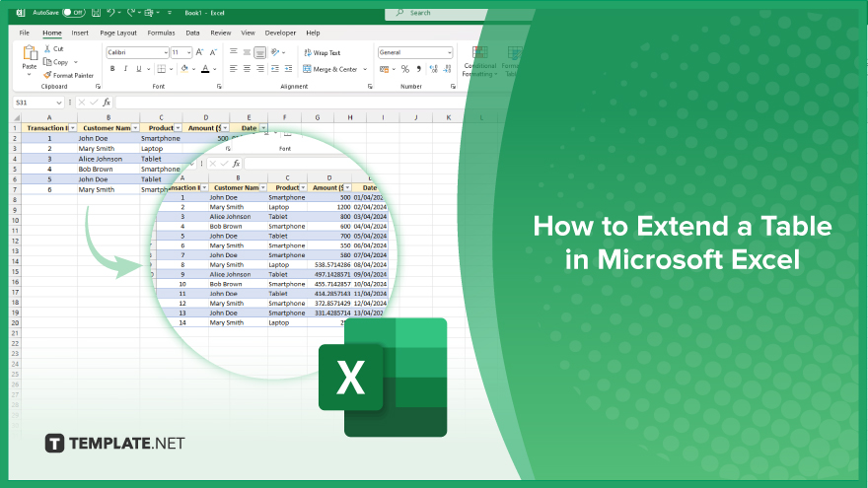The image size is (868, 488).
Task: Click the Copy icon
Action: click(x=47, y=62)
